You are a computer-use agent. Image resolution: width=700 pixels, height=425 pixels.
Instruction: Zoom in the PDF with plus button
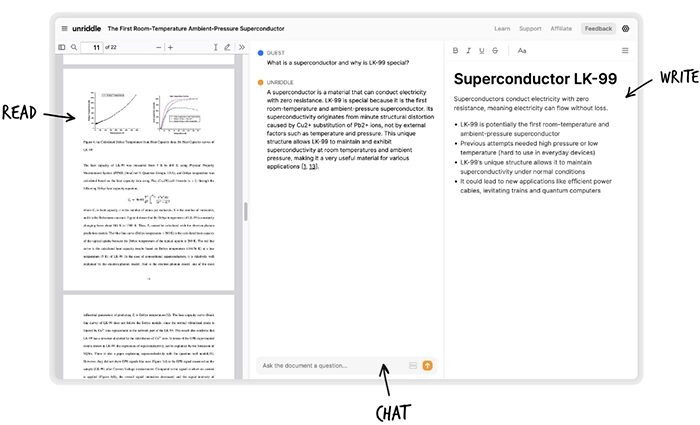(170, 47)
